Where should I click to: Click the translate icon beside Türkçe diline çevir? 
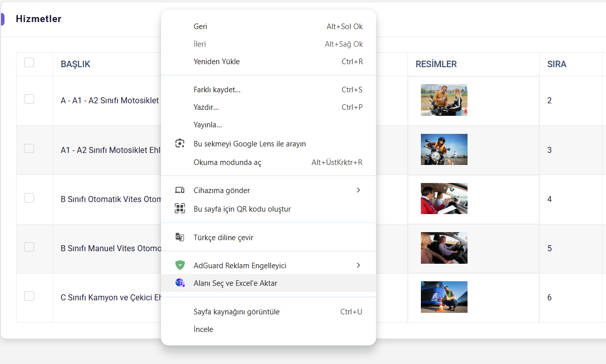(x=180, y=237)
